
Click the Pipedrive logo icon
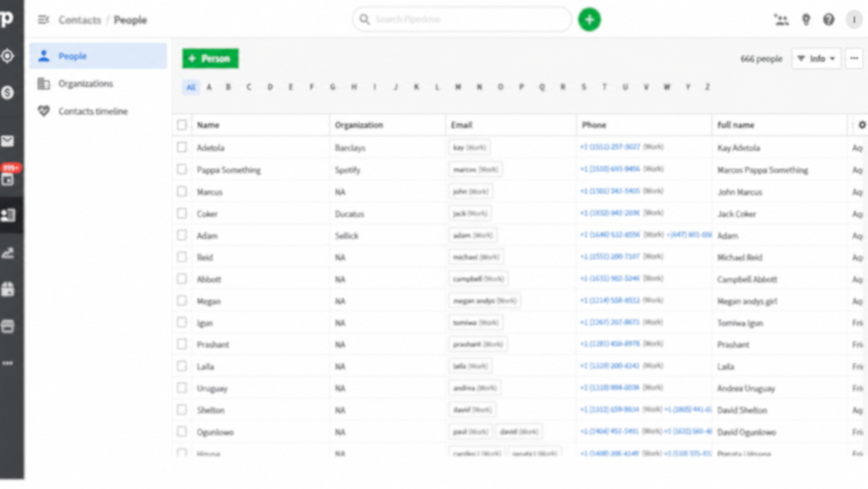7,20
